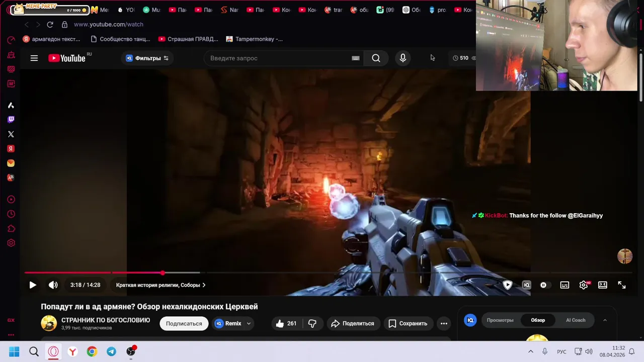
Task: Open the Страшная ПРАВД... bookmark
Action: pyautogui.click(x=188, y=39)
